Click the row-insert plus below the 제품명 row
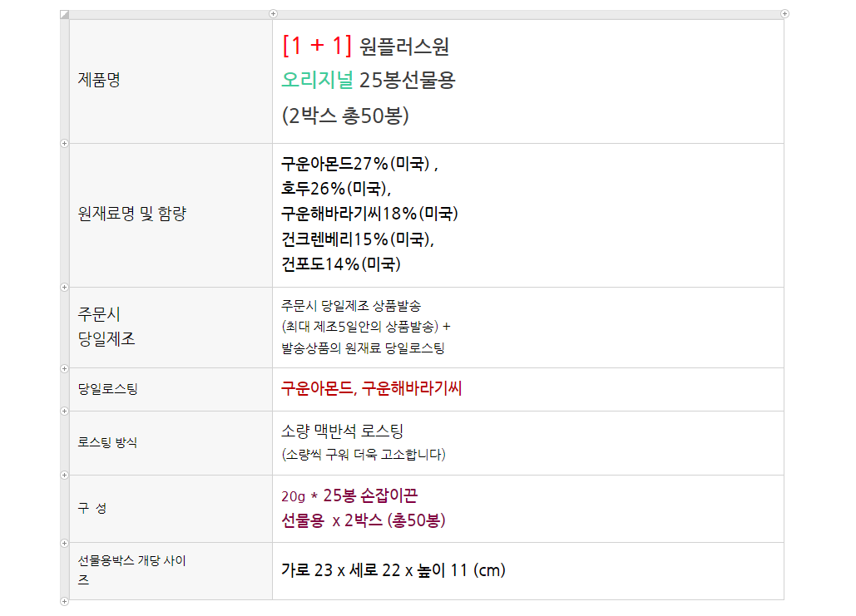856x616 pixels. pos(64,143)
